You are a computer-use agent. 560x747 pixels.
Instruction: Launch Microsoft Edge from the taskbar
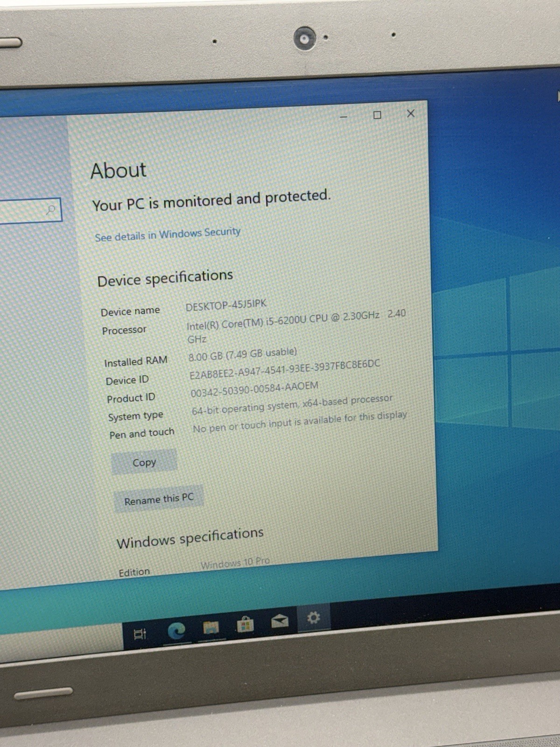coord(176,631)
